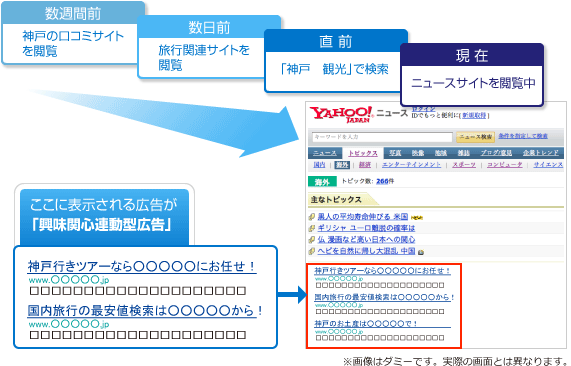Image resolution: width=571 pixels, height=366 pixels.
Task: Click the 現在 card header
Action: pyautogui.click(x=472, y=56)
